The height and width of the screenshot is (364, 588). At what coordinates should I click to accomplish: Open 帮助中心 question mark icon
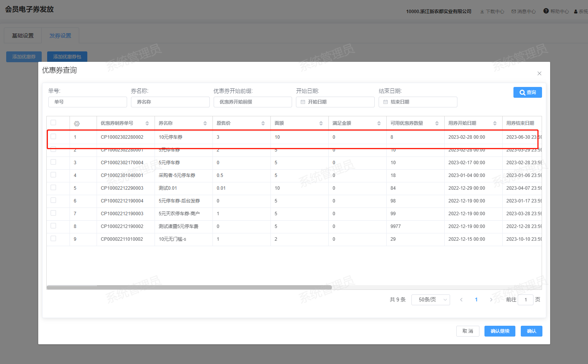coord(546,11)
